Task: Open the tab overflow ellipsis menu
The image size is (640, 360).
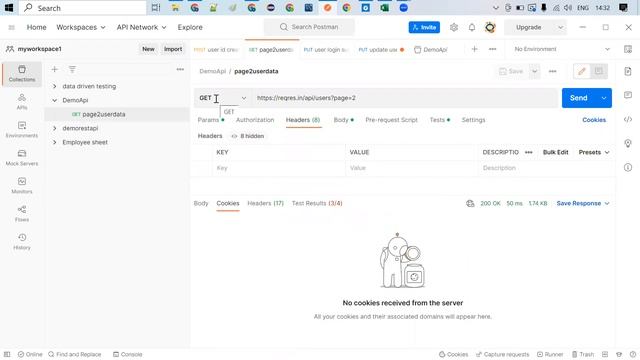Action: click(493, 49)
